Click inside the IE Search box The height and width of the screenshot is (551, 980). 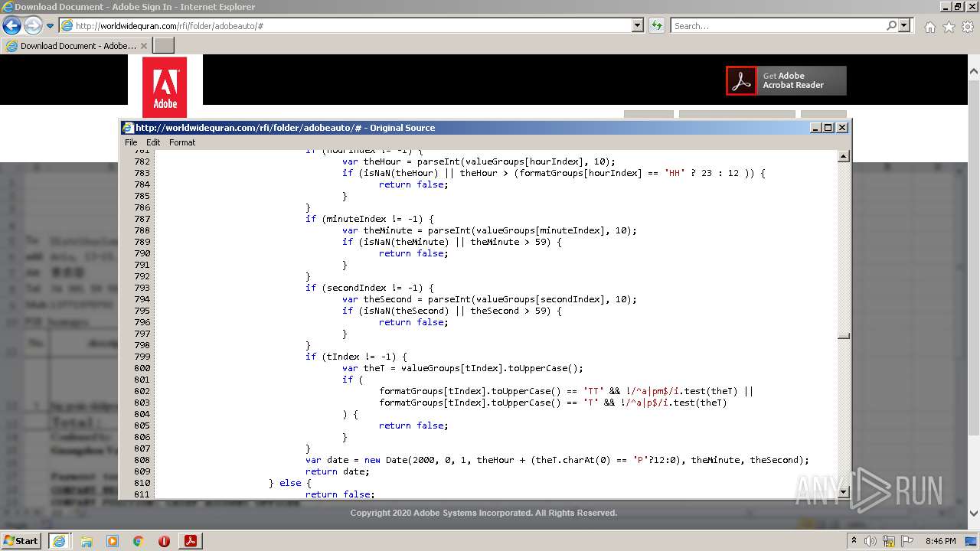pos(777,26)
